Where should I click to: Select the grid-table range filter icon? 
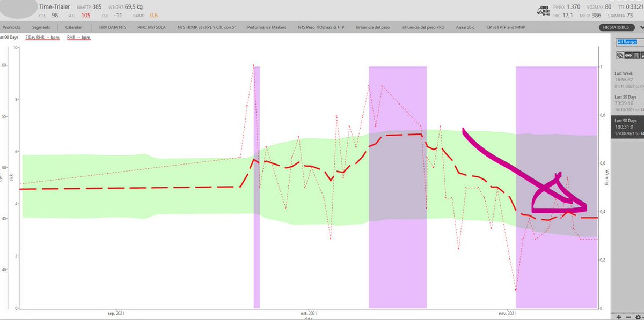point(635,55)
